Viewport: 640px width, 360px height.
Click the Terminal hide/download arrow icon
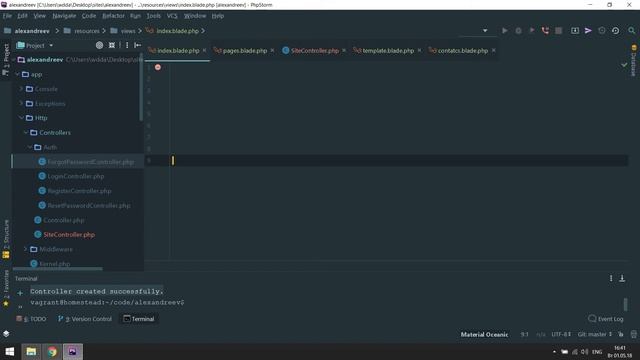pyautogui.click(x=622, y=278)
